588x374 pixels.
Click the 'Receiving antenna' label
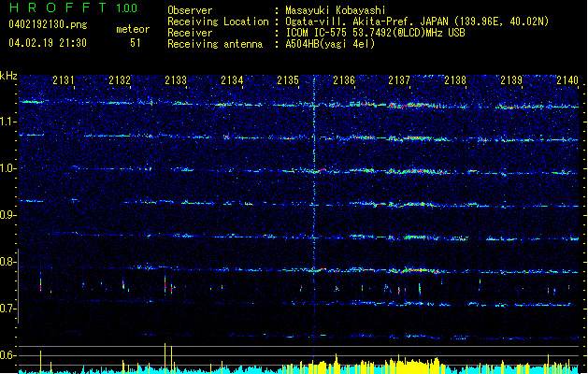[x=215, y=44]
